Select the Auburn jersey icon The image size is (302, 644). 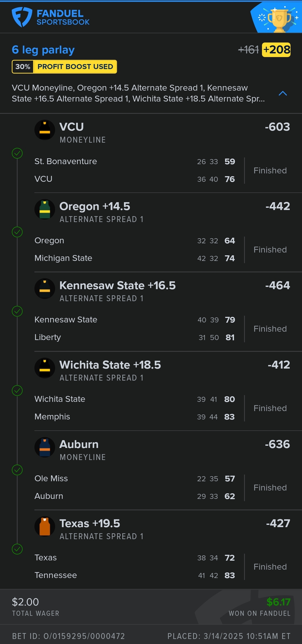(45, 447)
